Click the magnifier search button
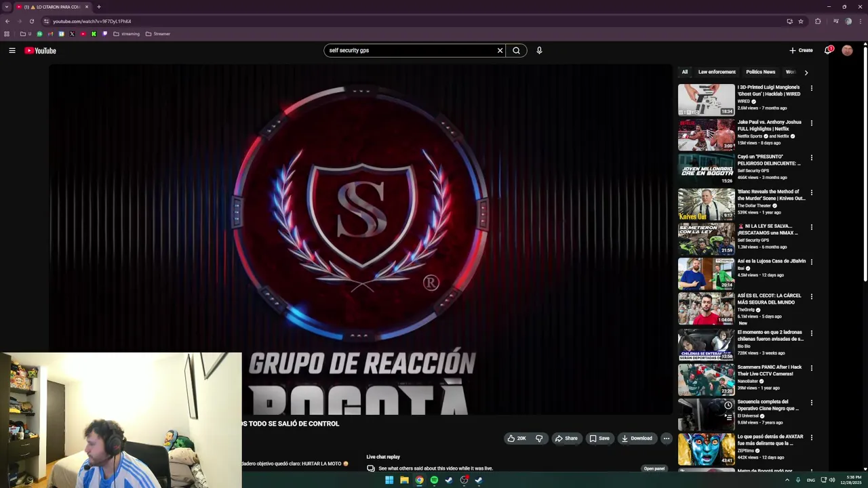The width and height of the screenshot is (868, 488). (x=516, y=50)
